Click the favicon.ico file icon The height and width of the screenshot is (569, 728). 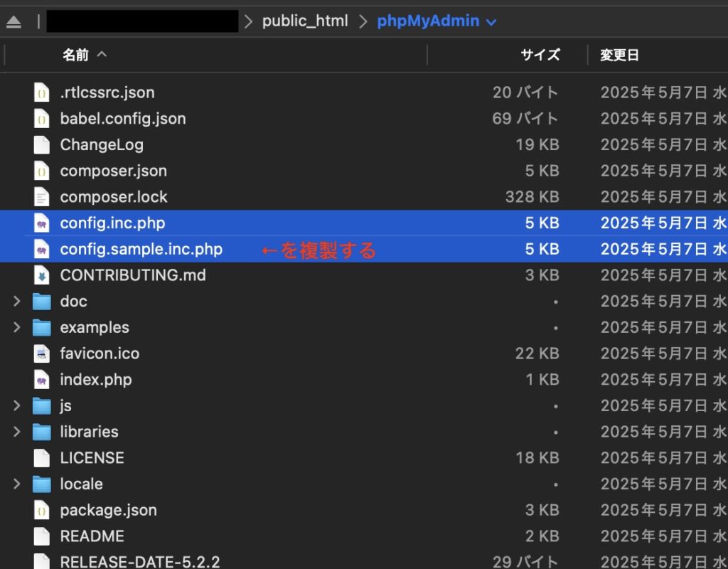click(x=42, y=353)
